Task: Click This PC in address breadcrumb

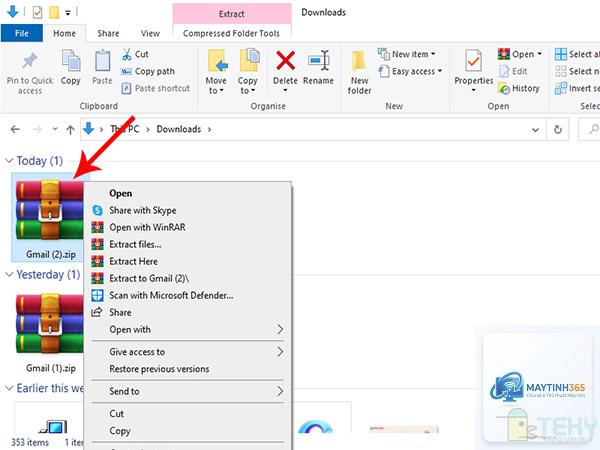Action: point(125,129)
